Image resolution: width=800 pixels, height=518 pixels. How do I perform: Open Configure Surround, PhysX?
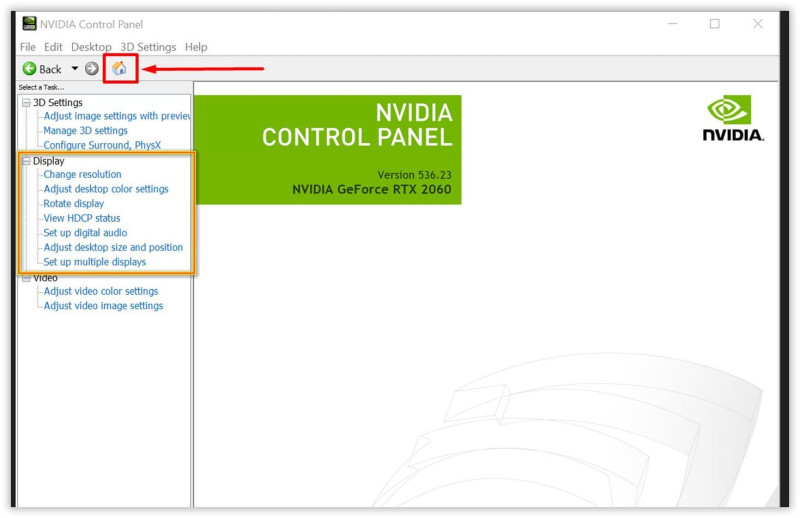(102, 145)
